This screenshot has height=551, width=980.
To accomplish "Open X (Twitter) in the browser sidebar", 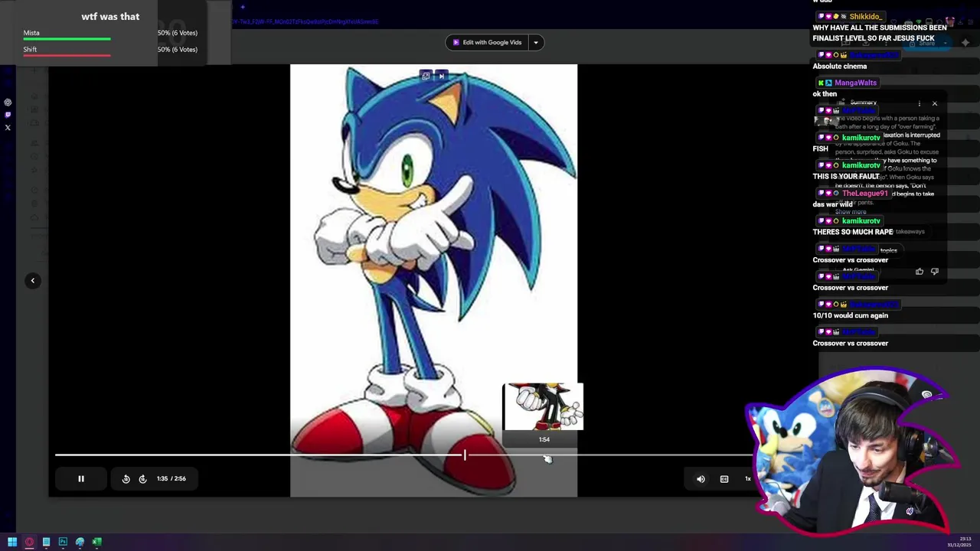I will pyautogui.click(x=8, y=128).
